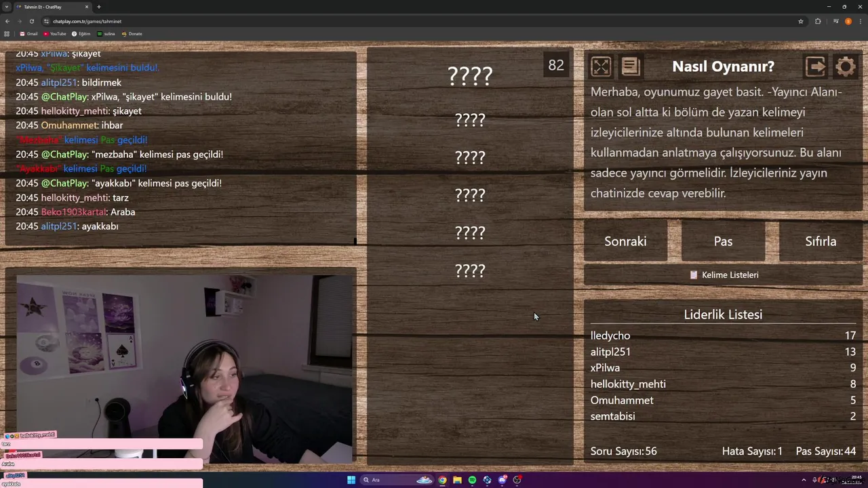The image size is (868, 488).
Task: Open the YouTube bookmark
Action: point(55,34)
